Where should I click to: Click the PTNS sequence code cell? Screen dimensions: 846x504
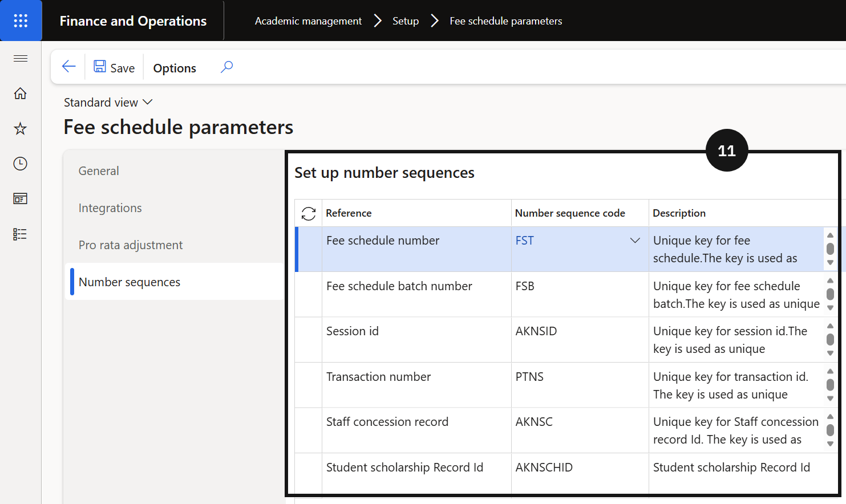pyautogui.click(x=580, y=385)
